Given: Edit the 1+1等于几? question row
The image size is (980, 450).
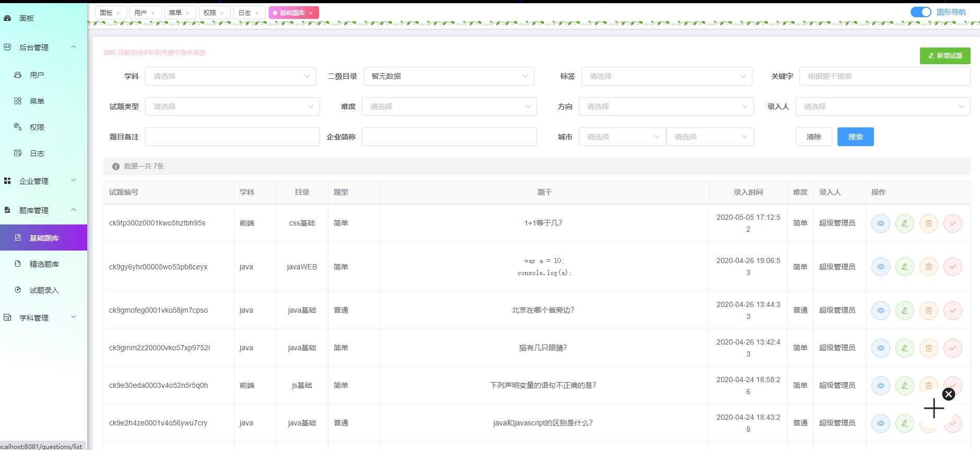Looking at the screenshot, I should coord(905,223).
